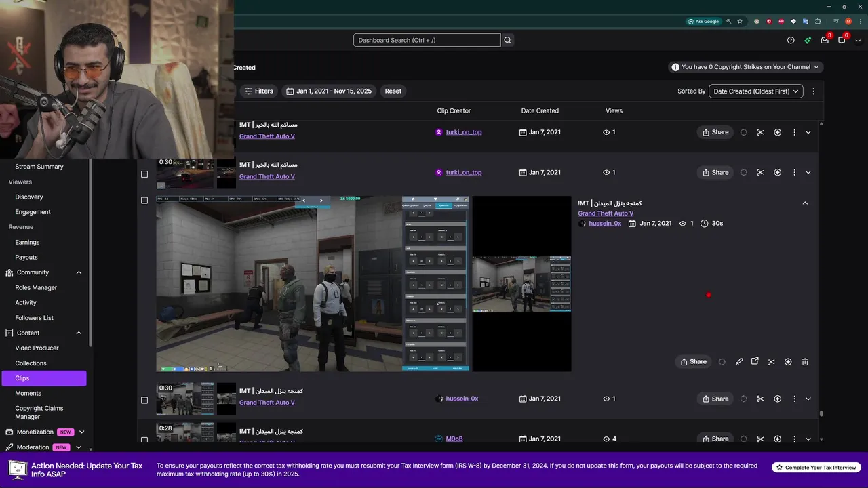Click the green sparkle icon in header
Screen dimensions: 868x488
click(x=808, y=40)
